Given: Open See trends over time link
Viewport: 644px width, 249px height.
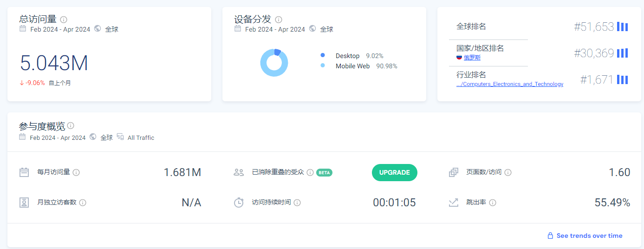Looking at the screenshot, I should pyautogui.click(x=589, y=236).
